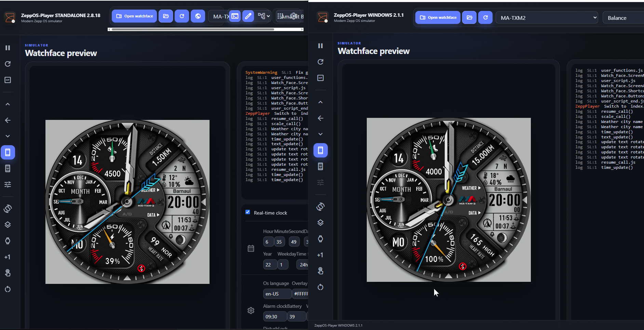Screen dimensions: 644x330
Task: Click the layers icon in STANDALONE window sidebar
Action: (8, 225)
